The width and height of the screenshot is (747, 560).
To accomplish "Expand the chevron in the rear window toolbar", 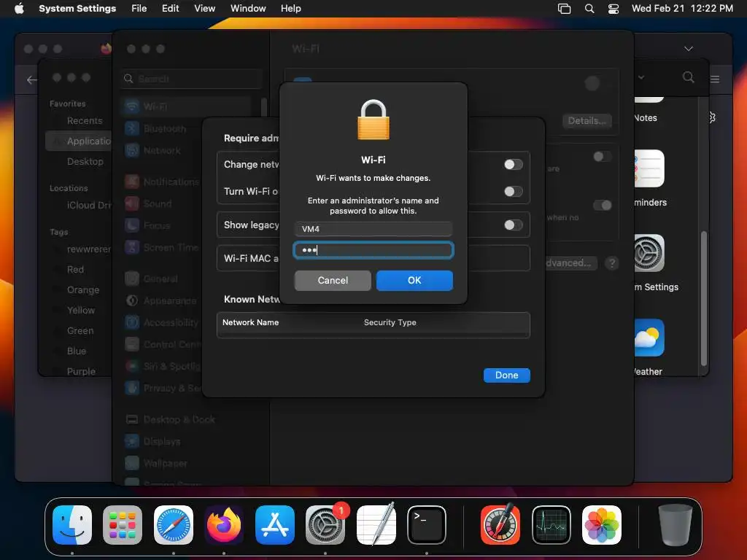I will tap(689, 49).
